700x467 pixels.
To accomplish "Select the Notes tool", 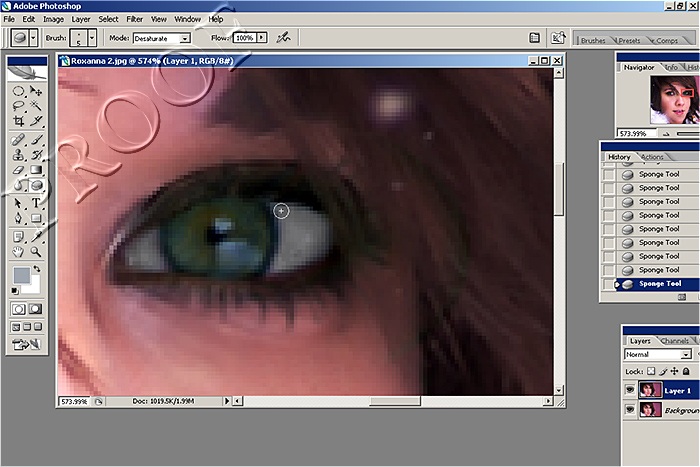I will (x=18, y=237).
